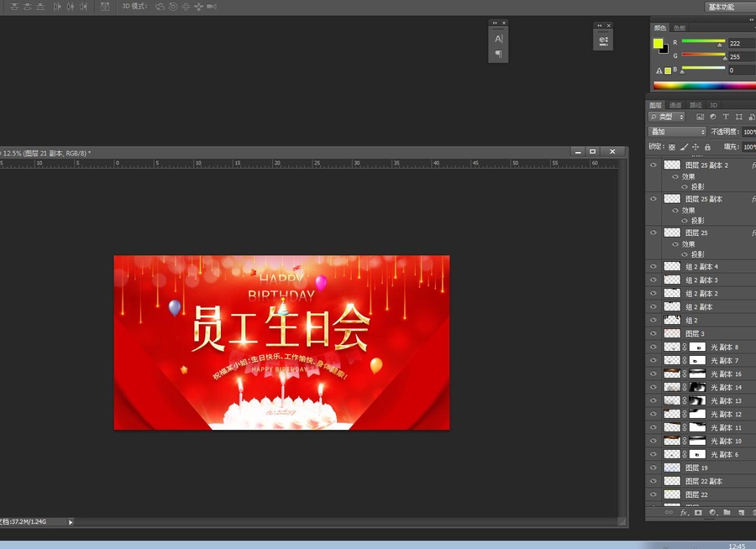Viewport: 756px width, 549px height.
Task: Toggle visibility of 光 副本 16 layer
Action: click(654, 374)
